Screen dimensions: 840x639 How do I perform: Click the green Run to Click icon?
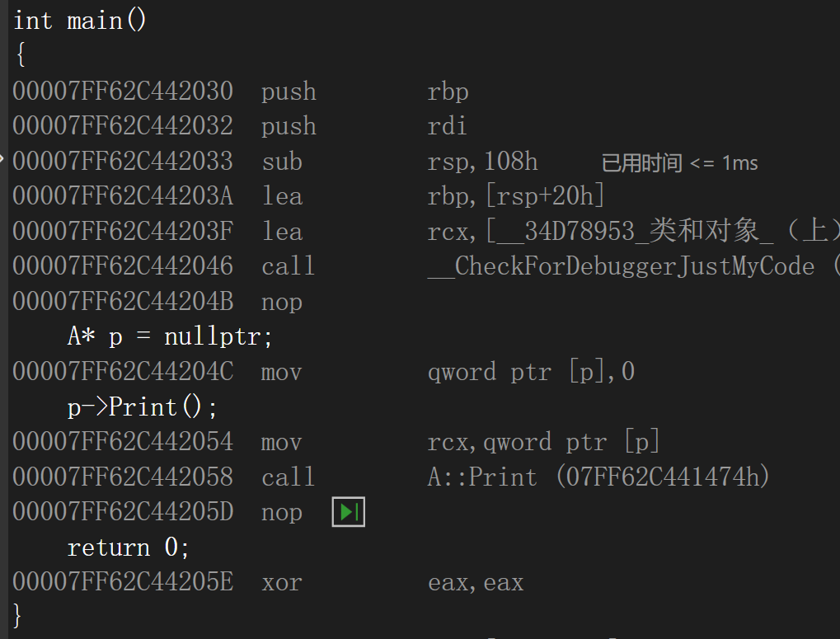point(348,511)
